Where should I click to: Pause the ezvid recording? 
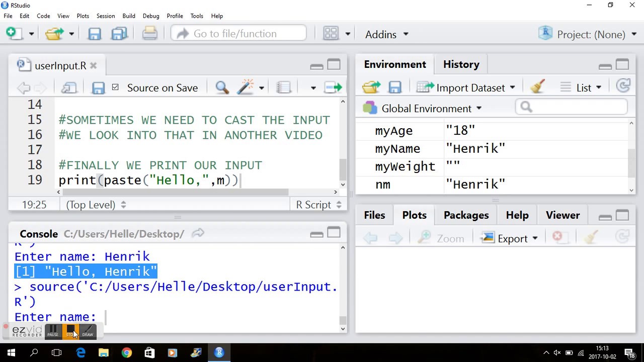(x=53, y=331)
